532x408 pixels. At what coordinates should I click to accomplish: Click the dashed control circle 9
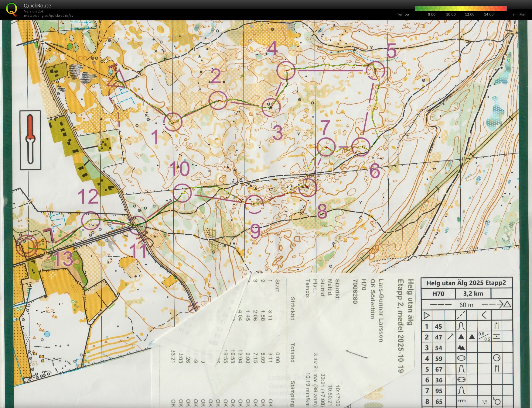(254, 204)
